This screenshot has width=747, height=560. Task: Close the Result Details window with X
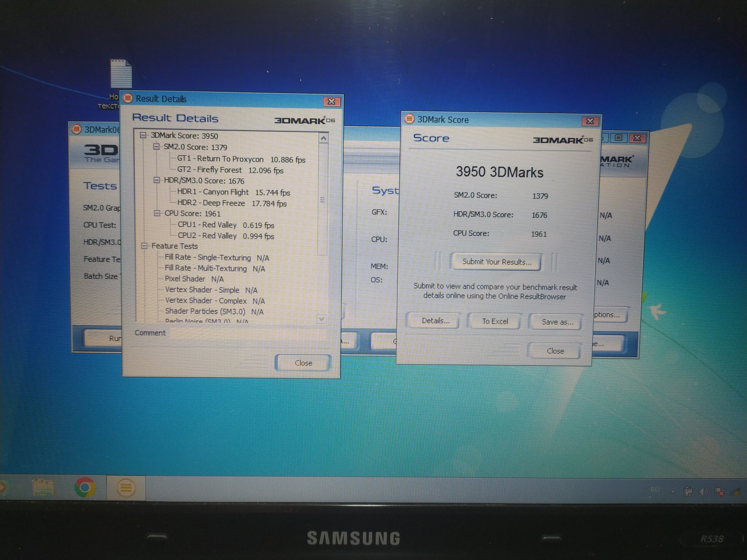(x=332, y=102)
